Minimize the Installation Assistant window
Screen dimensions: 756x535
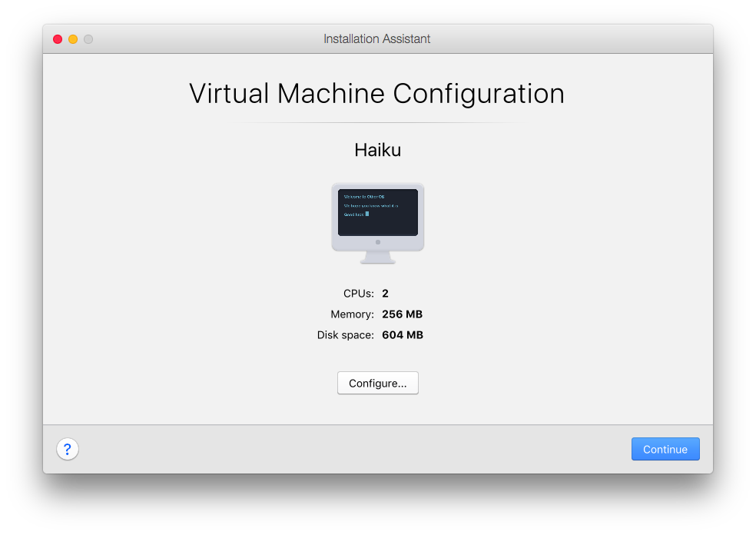(73, 39)
